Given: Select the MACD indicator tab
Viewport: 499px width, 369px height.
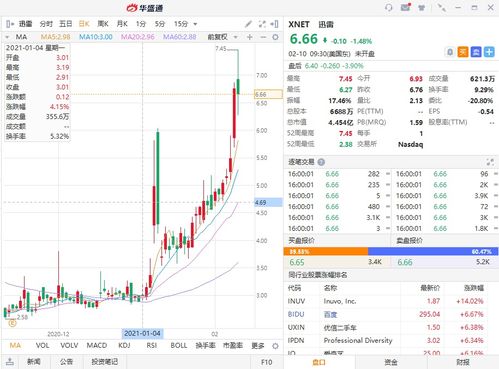Looking at the screenshot, I should [x=97, y=346].
